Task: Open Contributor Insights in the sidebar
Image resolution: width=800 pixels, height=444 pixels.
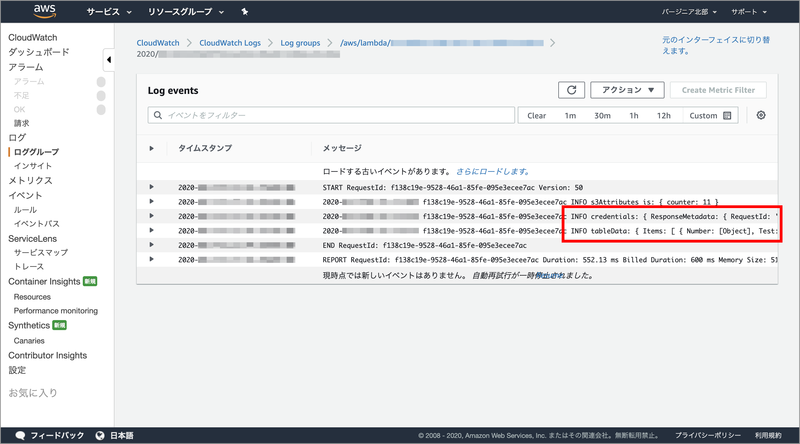Action: point(47,355)
